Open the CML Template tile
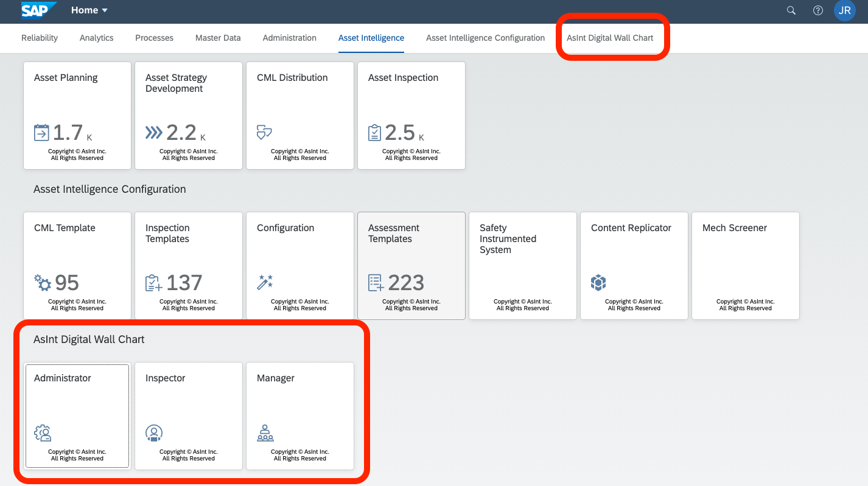The width and height of the screenshot is (868, 486). click(77, 266)
